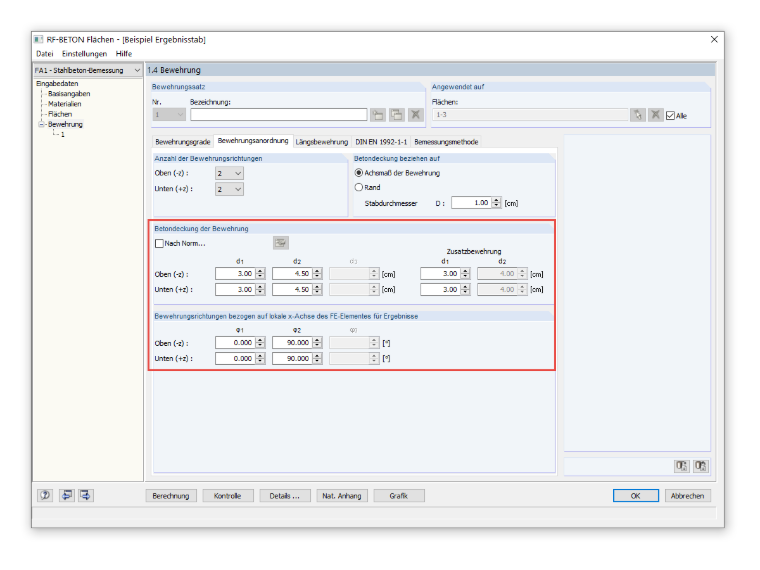Open the Oben (-z) direction count dropdown

(229, 173)
